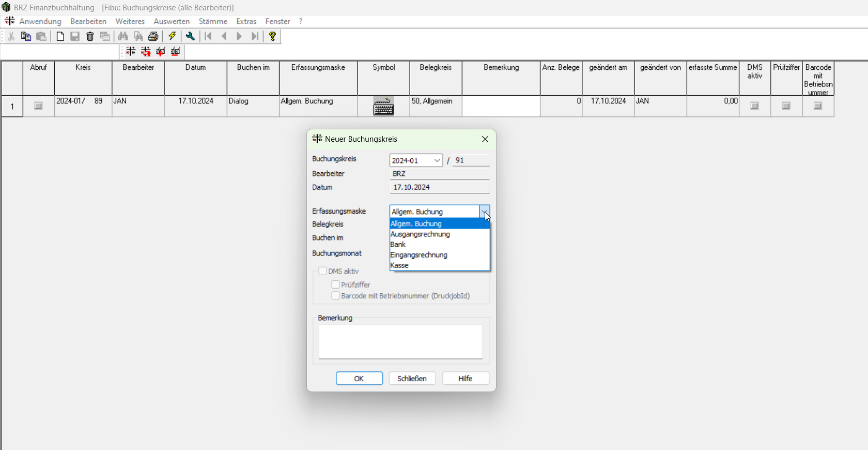
Task: Click the keyboard symbol in row 1
Action: point(384,107)
